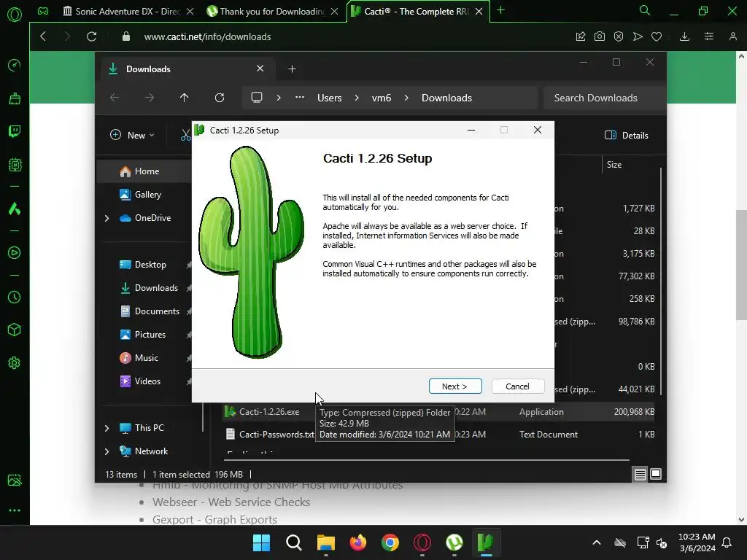Screen dimensions: 747x560
Task: Open uTorrent taskbar icon
Action: (454, 542)
